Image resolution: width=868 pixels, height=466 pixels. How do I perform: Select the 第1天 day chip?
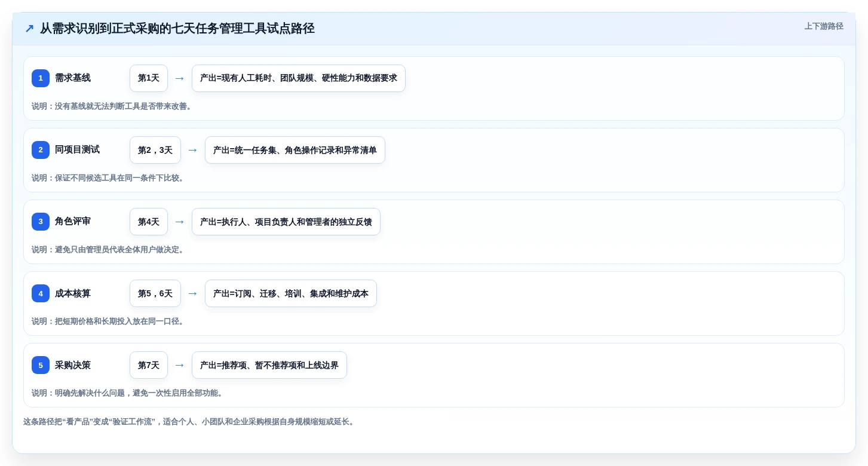pyautogui.click(x=149, y=78)
